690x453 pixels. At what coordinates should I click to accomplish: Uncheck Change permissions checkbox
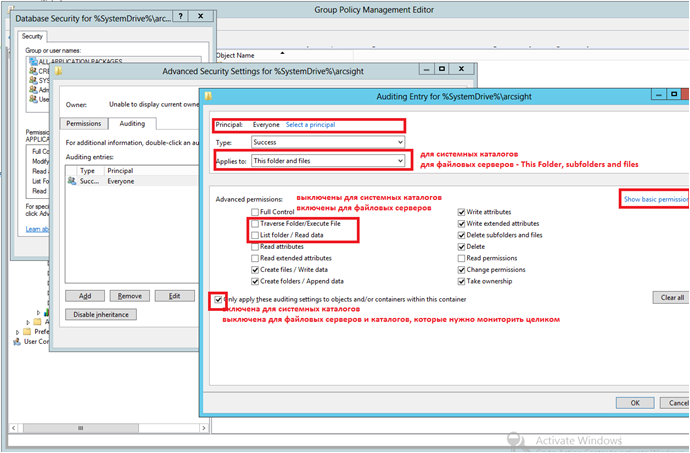click(x=461, y=269)
